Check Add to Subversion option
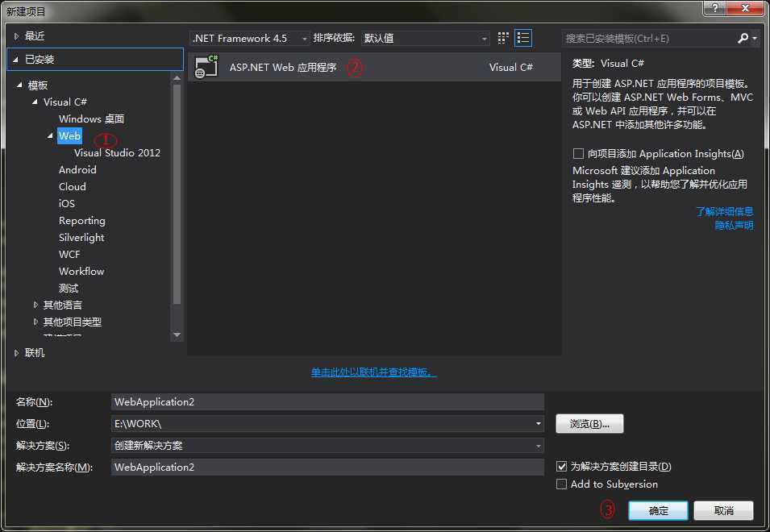 [561, 484]
